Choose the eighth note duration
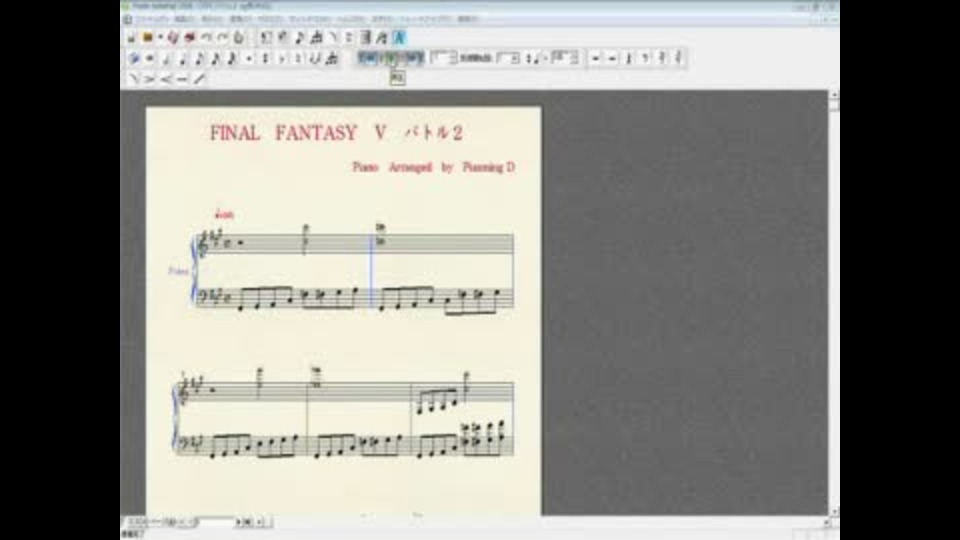This screenshot has width=960, height=540. coord(199,59)
